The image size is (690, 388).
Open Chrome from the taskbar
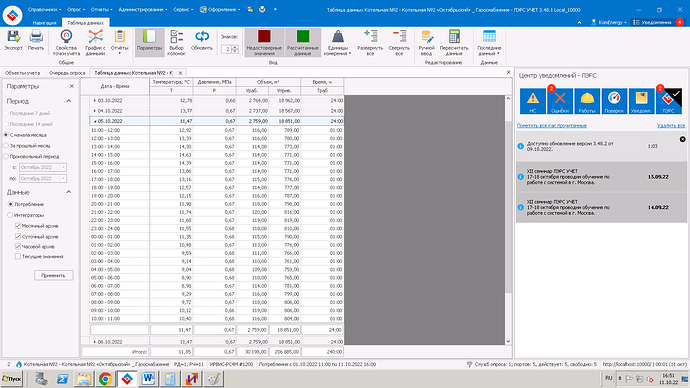(x=105, y=379)
